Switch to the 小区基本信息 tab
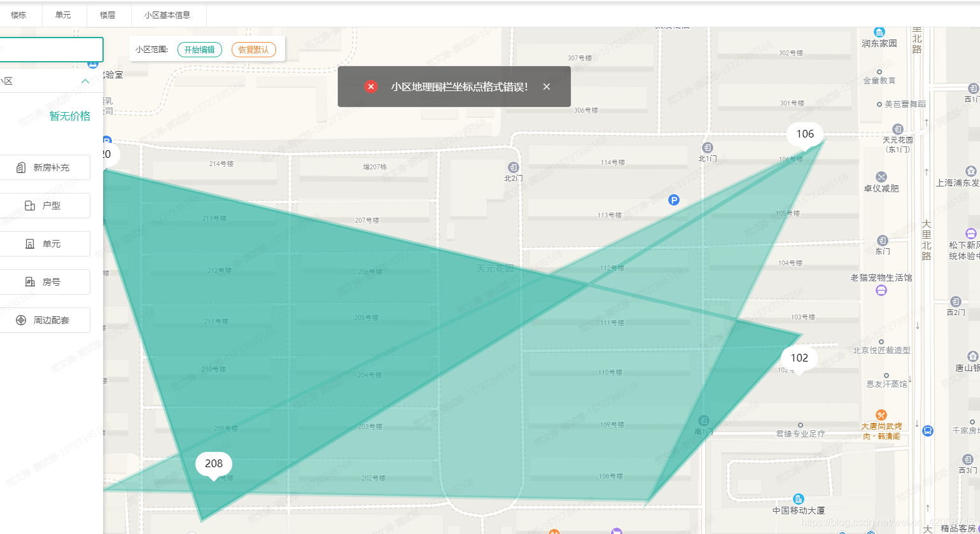 tap(168, 15)
